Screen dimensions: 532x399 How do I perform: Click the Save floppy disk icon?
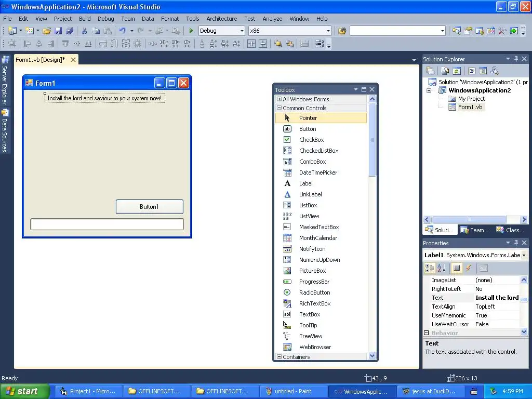click(x=58, y=31)
